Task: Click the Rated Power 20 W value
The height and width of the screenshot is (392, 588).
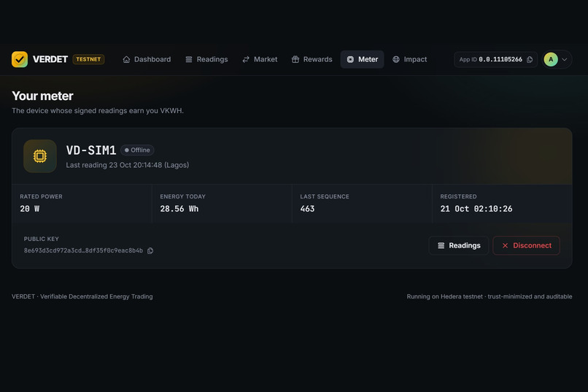Action: click(30, 209)
